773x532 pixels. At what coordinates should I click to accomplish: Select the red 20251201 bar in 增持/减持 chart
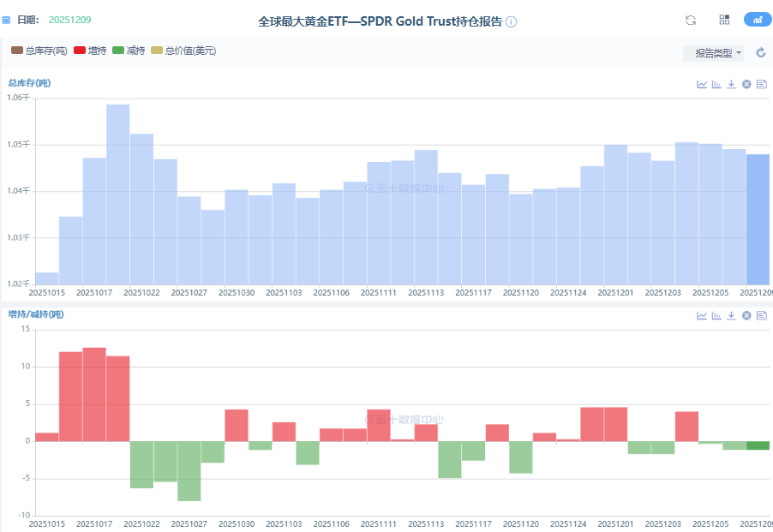click(x=615, y=424)
